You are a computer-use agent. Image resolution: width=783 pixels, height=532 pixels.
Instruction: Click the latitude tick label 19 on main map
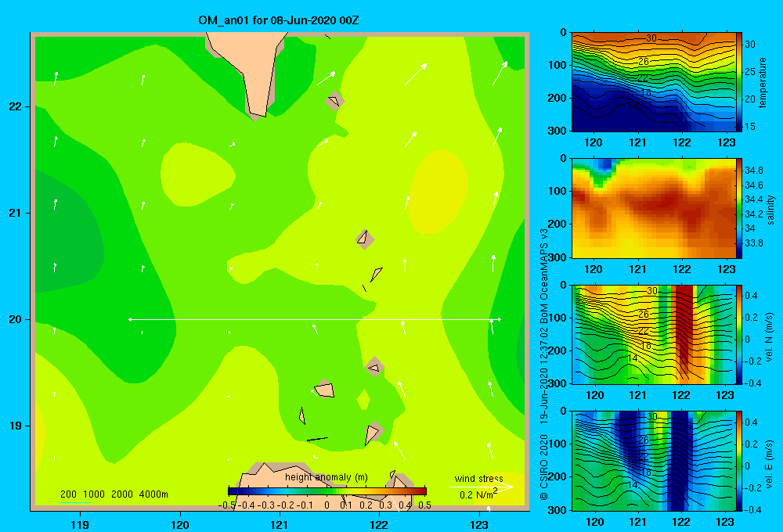tap(16, 426)
